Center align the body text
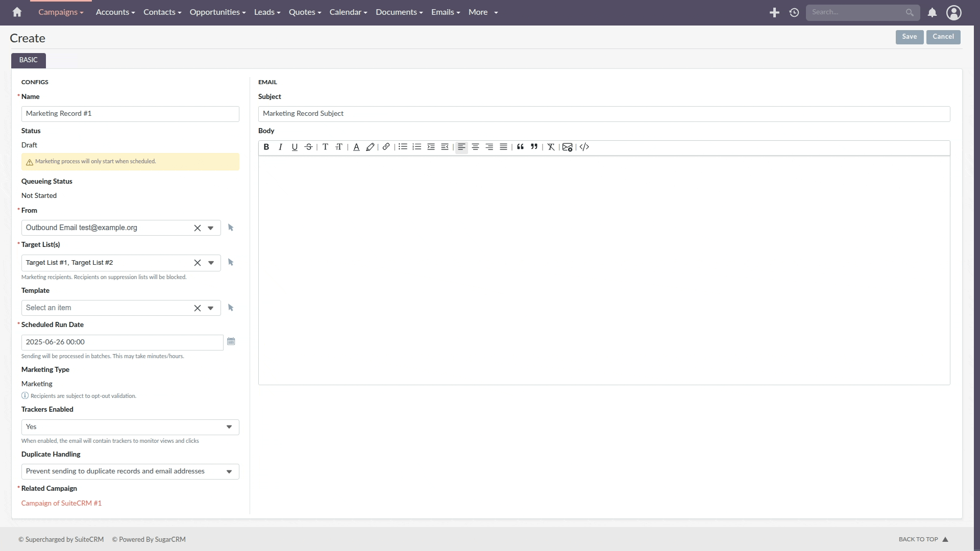The height and width of the screenshot is (551, 980). [x=475, y=147]
